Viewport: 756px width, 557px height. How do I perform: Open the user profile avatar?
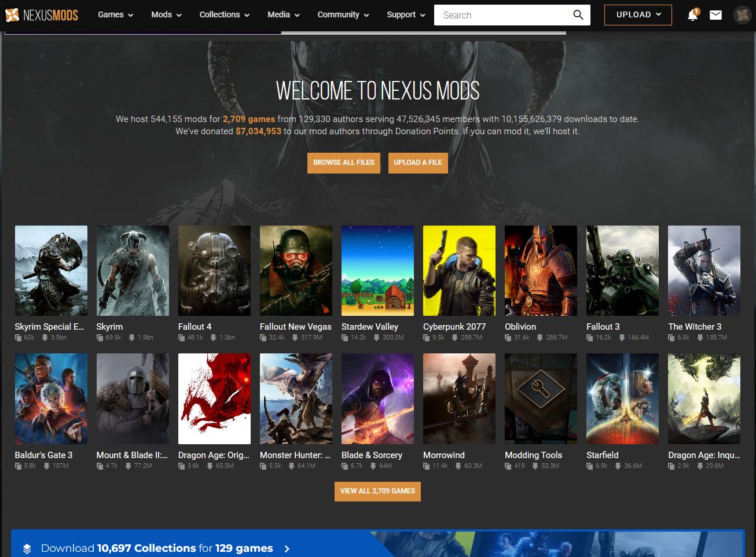(742, 15)
